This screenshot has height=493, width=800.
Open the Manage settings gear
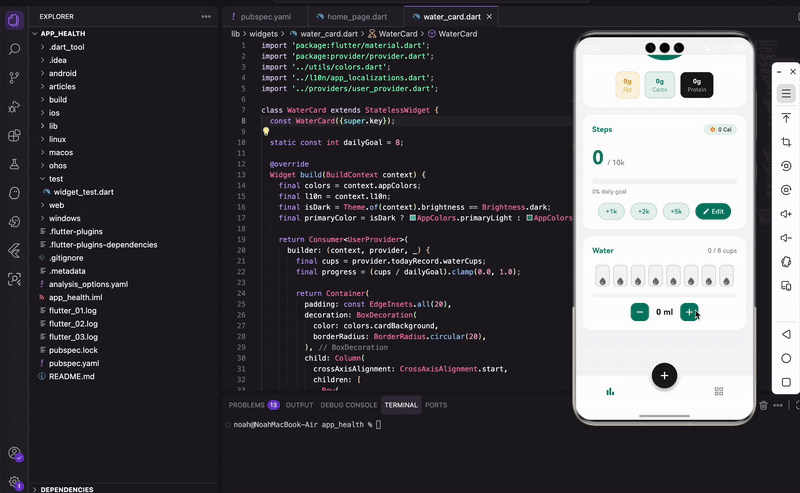coord(14,481)
